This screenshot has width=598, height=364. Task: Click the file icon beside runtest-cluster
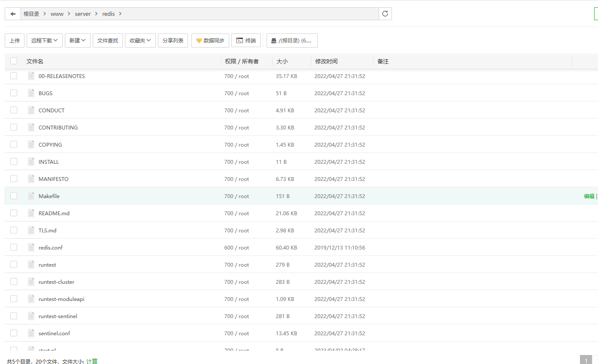[x=31, y=282]
